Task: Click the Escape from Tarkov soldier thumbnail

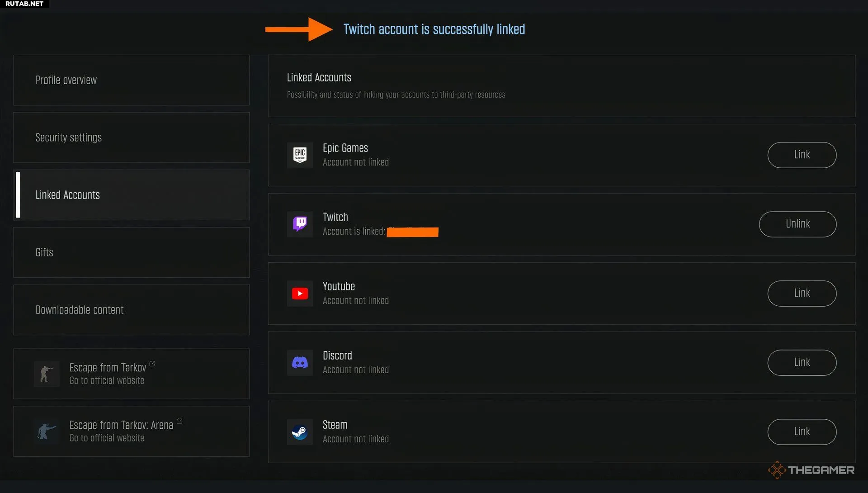Action: click(47, 374)
